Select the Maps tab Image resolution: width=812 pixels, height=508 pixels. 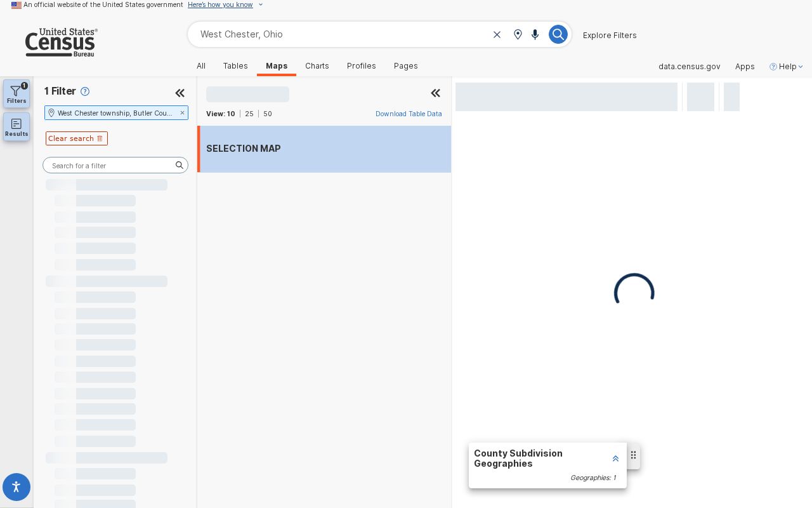(x=277, y=66)
